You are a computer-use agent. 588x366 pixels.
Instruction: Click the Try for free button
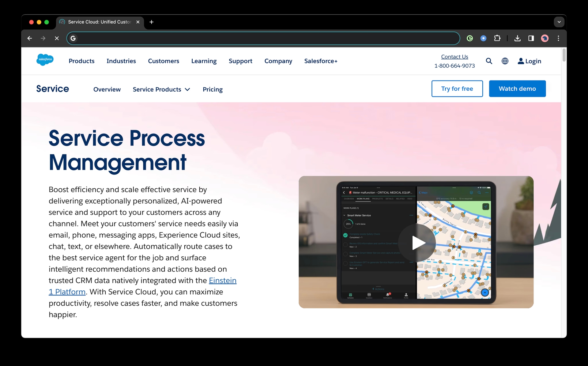(x=457, y=89)
